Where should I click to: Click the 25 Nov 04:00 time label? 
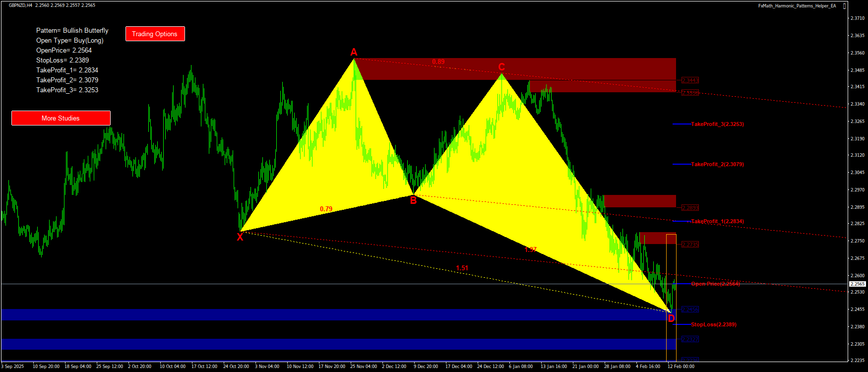(x=364, y=367)
